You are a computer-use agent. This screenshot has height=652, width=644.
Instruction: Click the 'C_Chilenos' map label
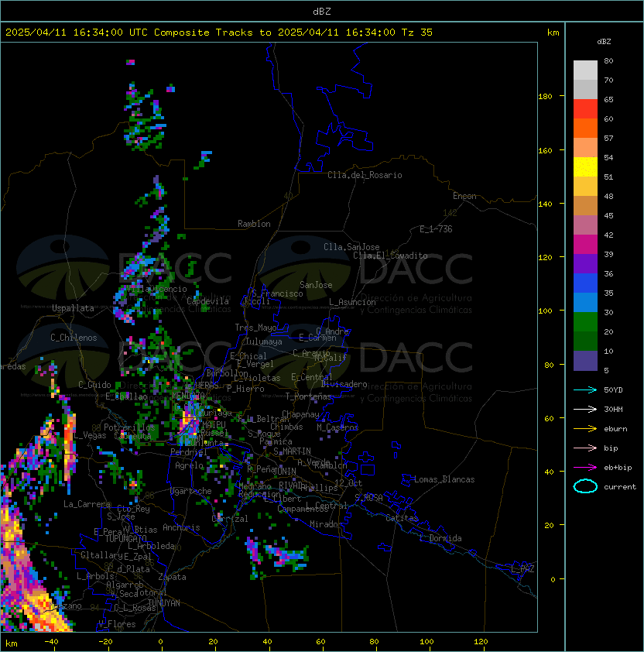[74, 338]
